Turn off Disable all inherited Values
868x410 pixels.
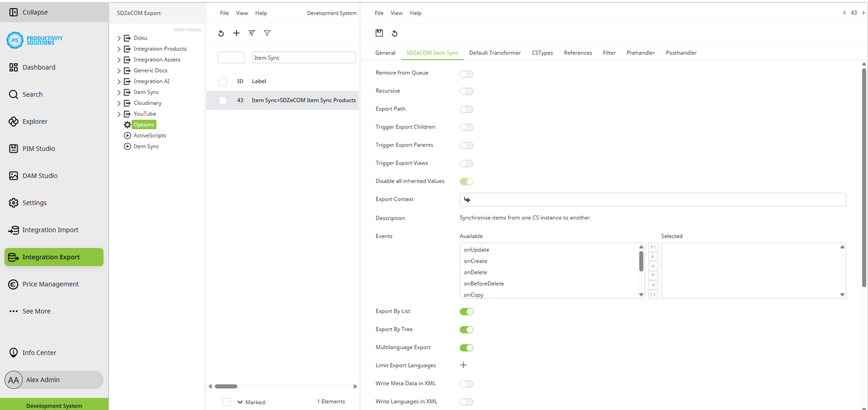tap(466, 181)
